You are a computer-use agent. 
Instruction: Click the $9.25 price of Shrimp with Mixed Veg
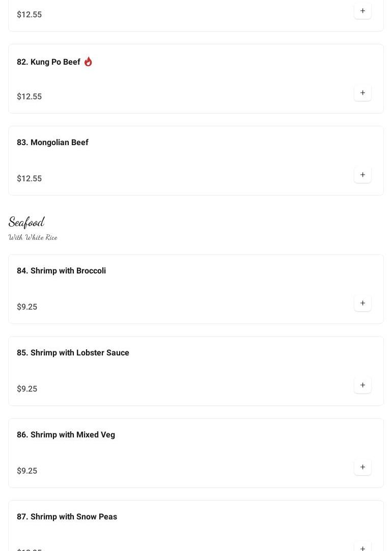tap(27, 471)
